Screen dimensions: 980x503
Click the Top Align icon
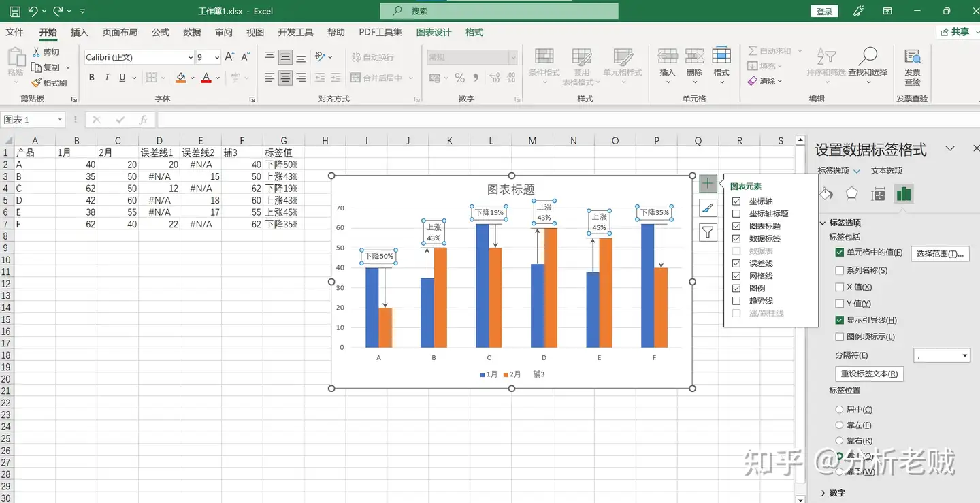[x=270, y=57]
